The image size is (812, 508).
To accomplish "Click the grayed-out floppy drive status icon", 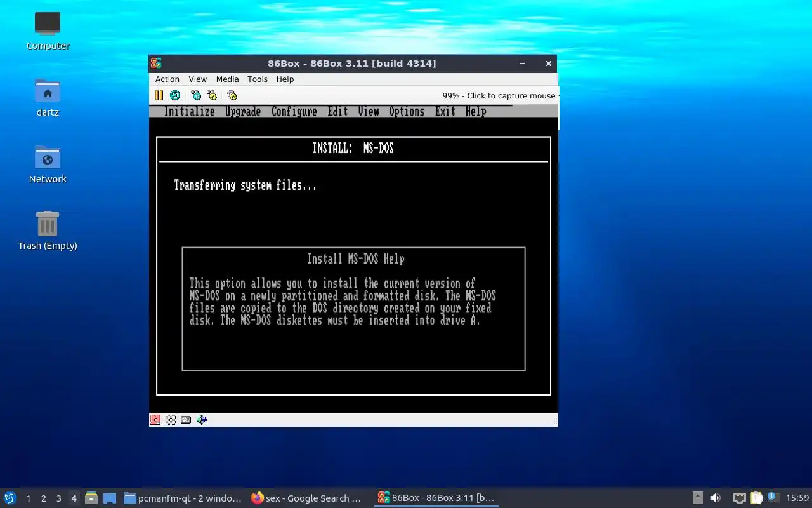I will pos(171,420).
